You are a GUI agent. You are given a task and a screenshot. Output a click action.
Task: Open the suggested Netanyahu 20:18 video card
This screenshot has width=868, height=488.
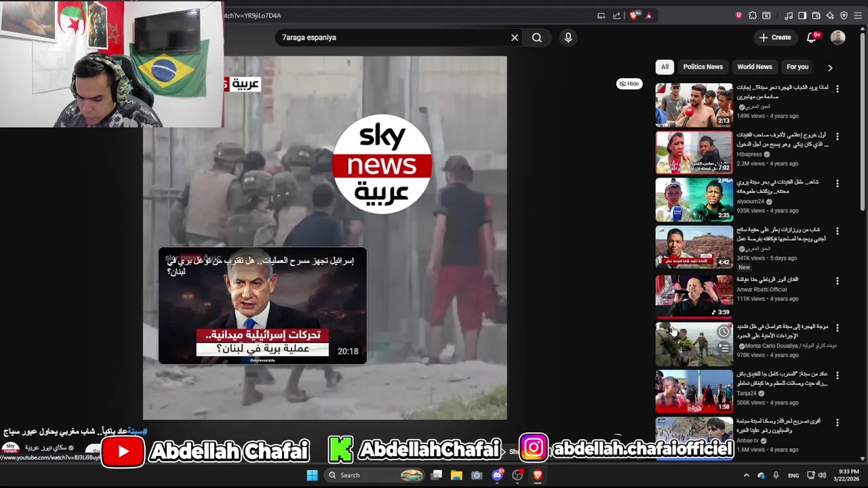(x=262, y=306)
